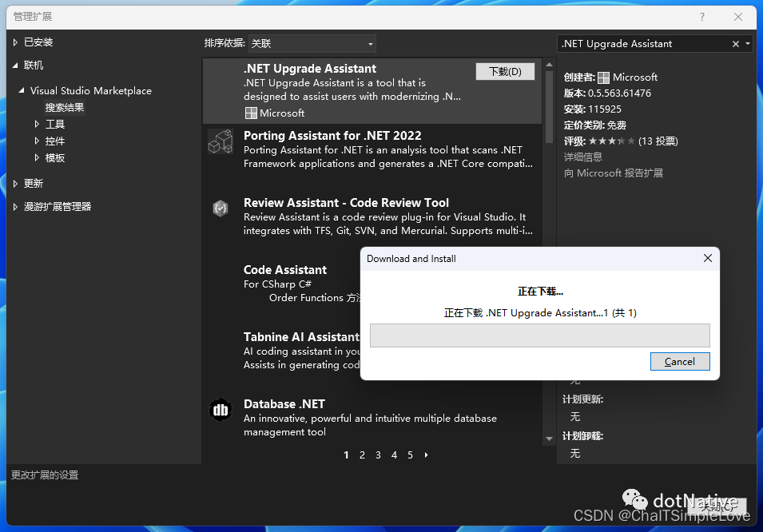
Task: Collapse the 联机 tree node
Action: [x=15, y=66]
